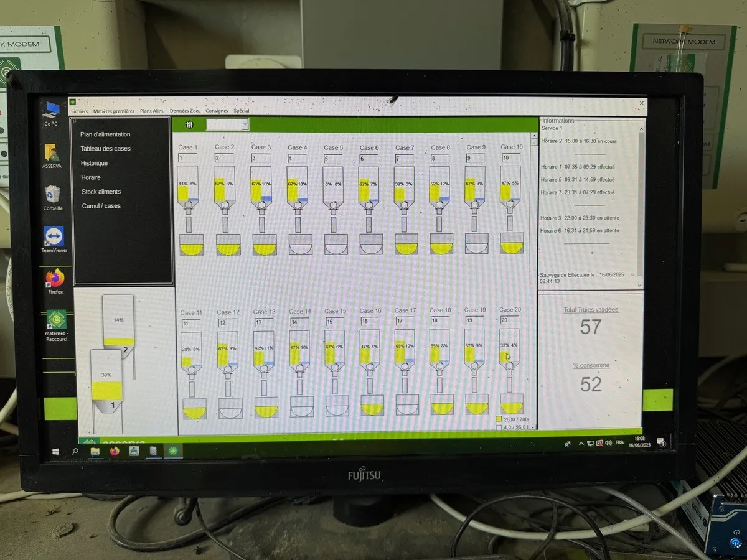Click the Firefox icon on the desktop

[x=55, y=279]
